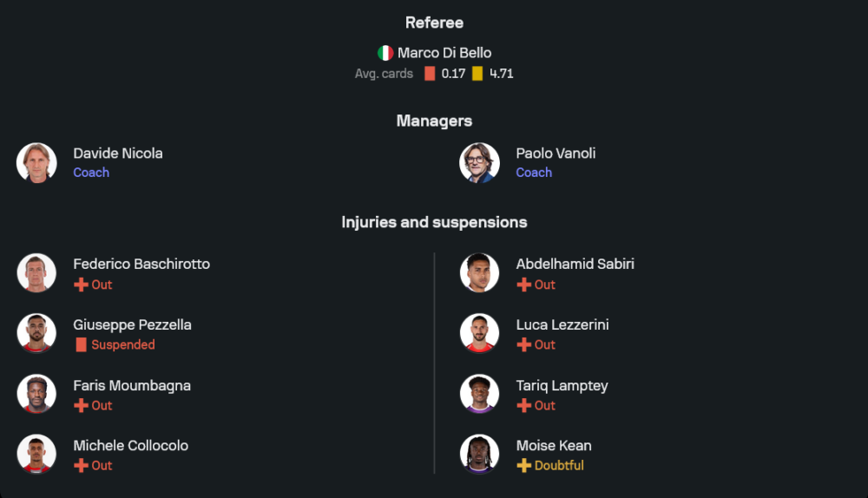Image resolution: width=868 pixels, height=498 pixels.
Task: Click the Suspended status under Giuseppe Pezzella
Action: pos(123,344)
